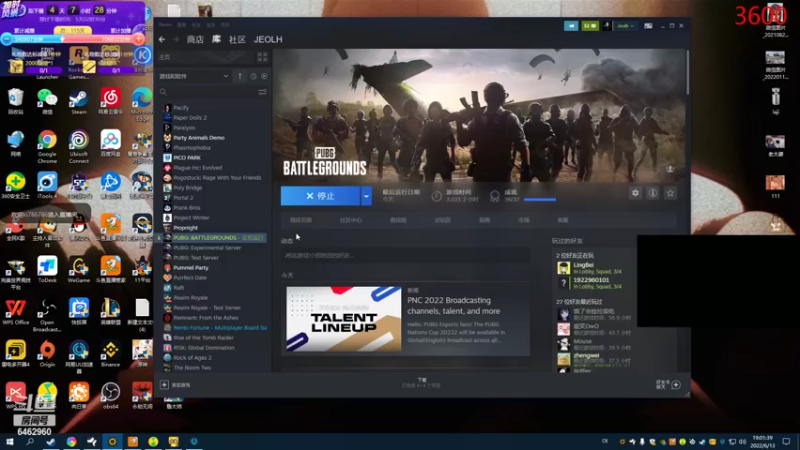800x450 pixels.
Task: Select Propnight in the game list
Action: click(185, 228)
